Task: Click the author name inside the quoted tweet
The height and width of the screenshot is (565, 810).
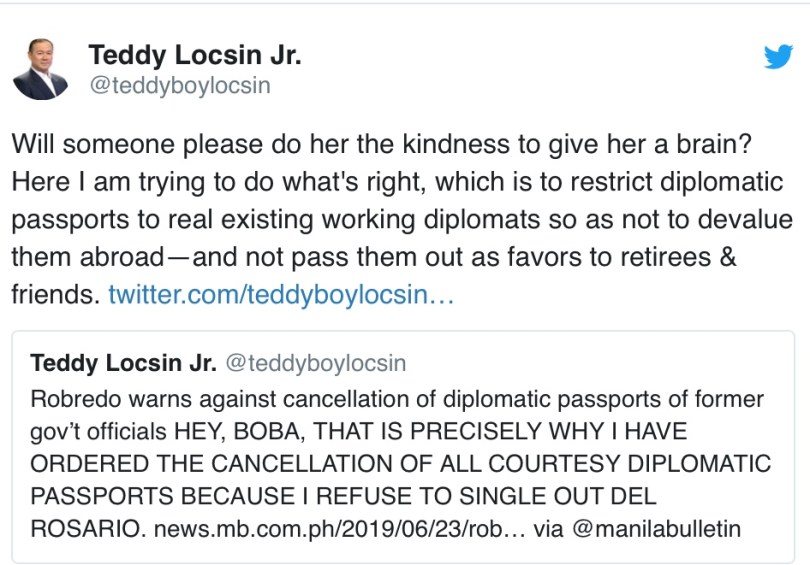Action: coord(123,362)
